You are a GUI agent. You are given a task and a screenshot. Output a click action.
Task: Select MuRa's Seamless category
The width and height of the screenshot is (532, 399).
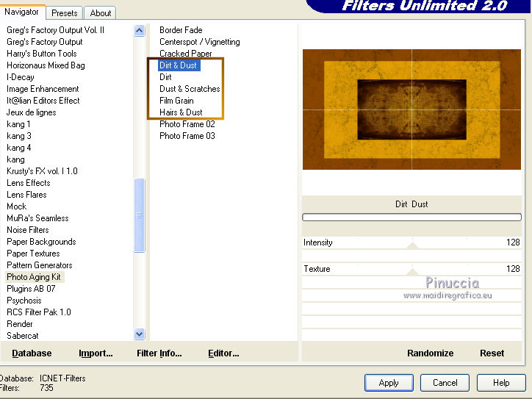[x=37, y=218]
